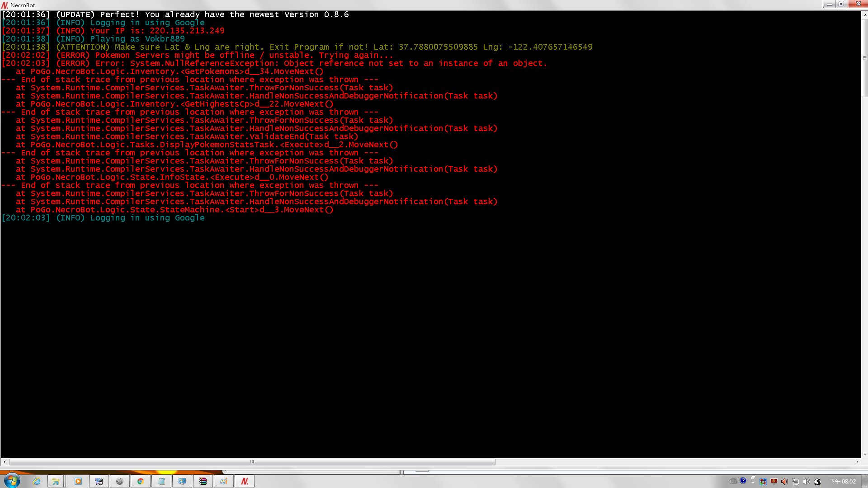Image resolution: width=868 pixels, height=488 pixels.
Task: Click the last 'Logging in using Google' line
Action: 103,218
